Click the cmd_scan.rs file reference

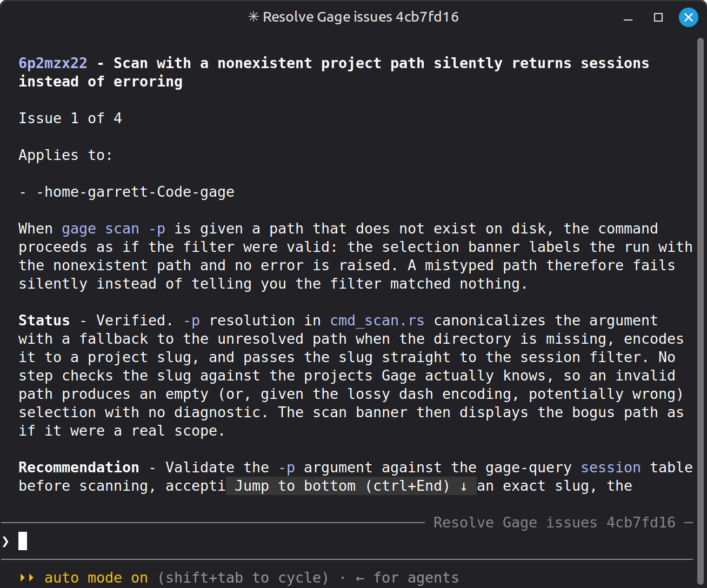[x=377, y=320]
